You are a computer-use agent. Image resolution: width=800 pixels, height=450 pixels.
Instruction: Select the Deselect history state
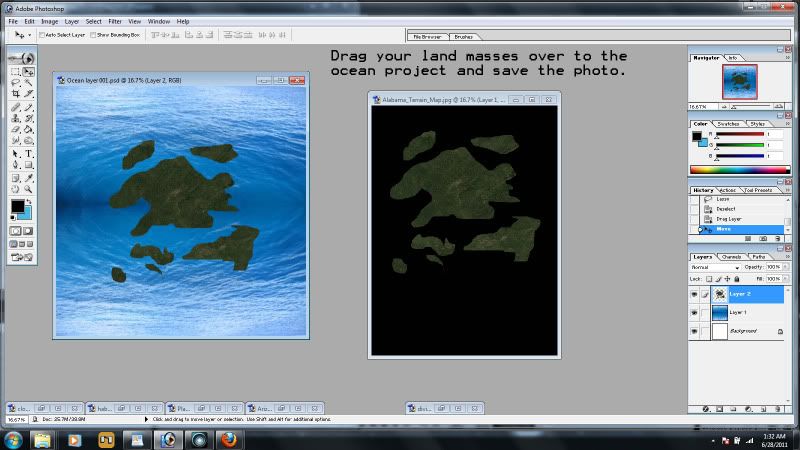click(725, 208)
